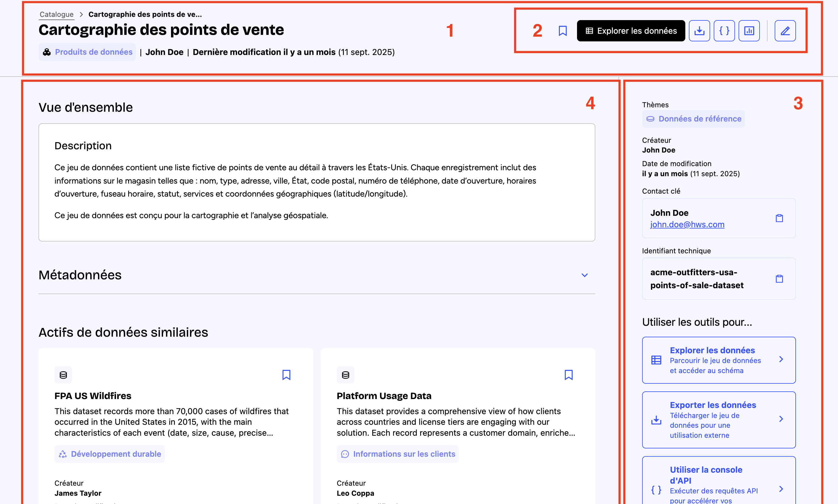Copy the technical identifier clipboard icon

point(779,278)
